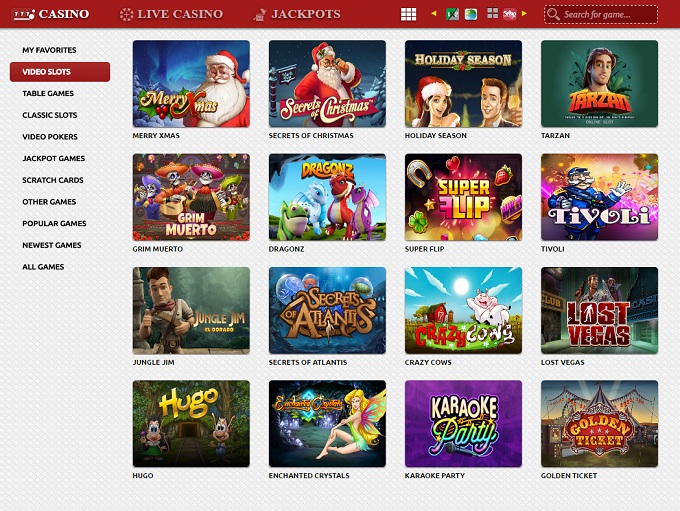Screen dimensions: 680x511
Task: Open the 1X2 sports betting icon
Action: [x=452, y=14]
